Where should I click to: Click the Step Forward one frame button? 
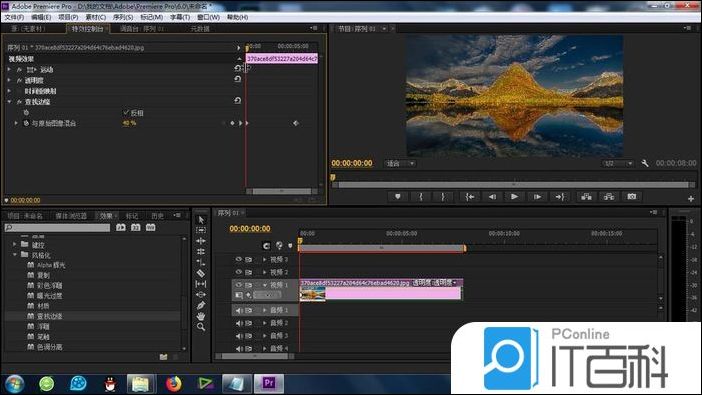[x=537, y=197]
